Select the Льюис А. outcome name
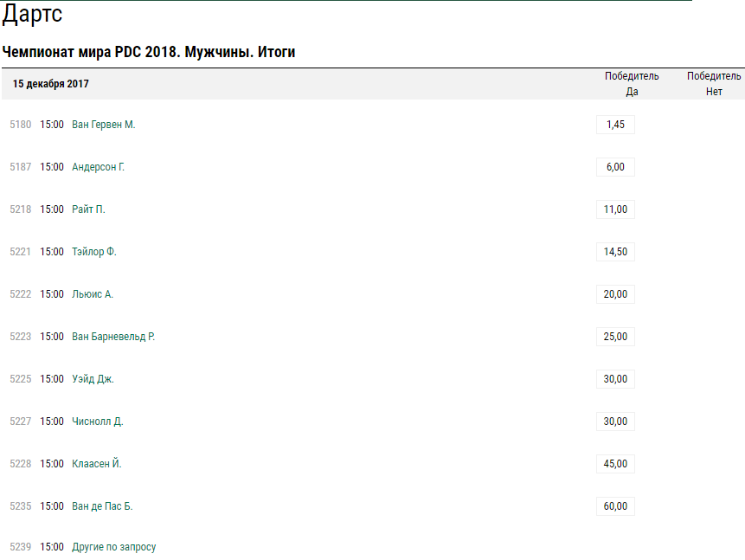Image resolution: width=745 pixels, height=560 pixels. 93,294
